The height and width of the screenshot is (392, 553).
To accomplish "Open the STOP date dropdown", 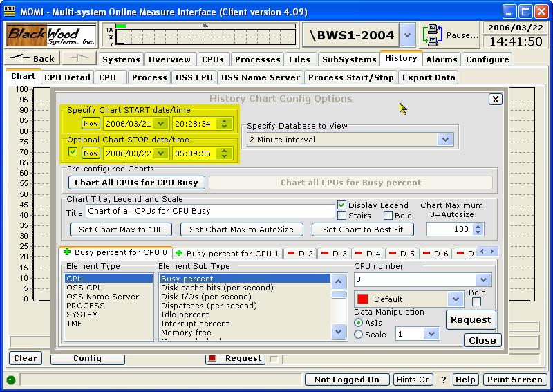I will (161, 153).
